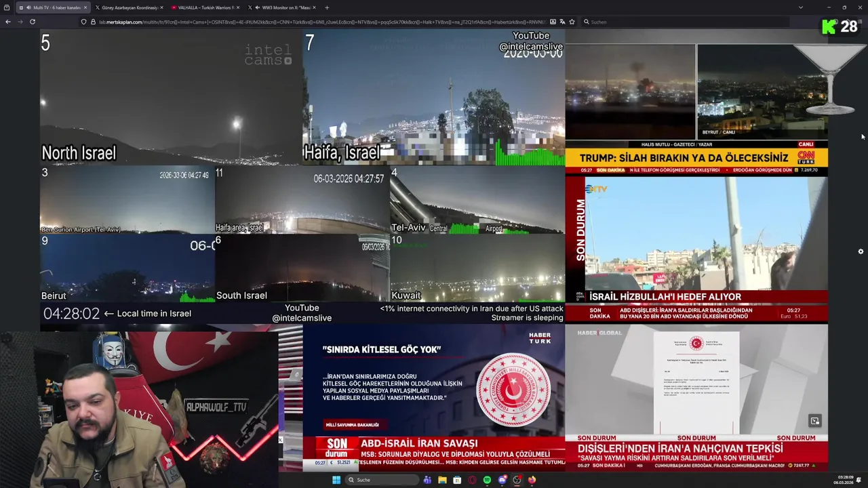The width and height of the screenshot is (868, 488).
Task: Select the North Israel camera feed
Action: click(x=171, y=98)
